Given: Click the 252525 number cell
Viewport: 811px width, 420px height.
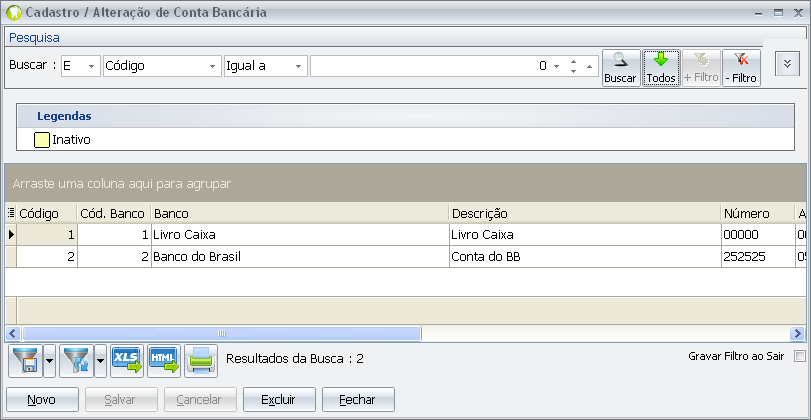Looking at the screenshot, I should pos(758,257).
